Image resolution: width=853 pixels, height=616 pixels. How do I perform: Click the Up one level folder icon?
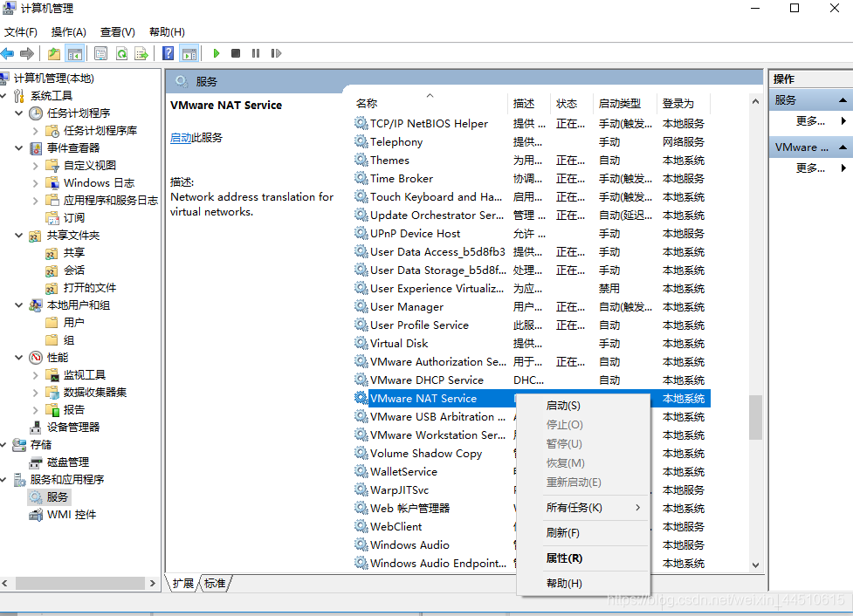[x=54, y=53]
